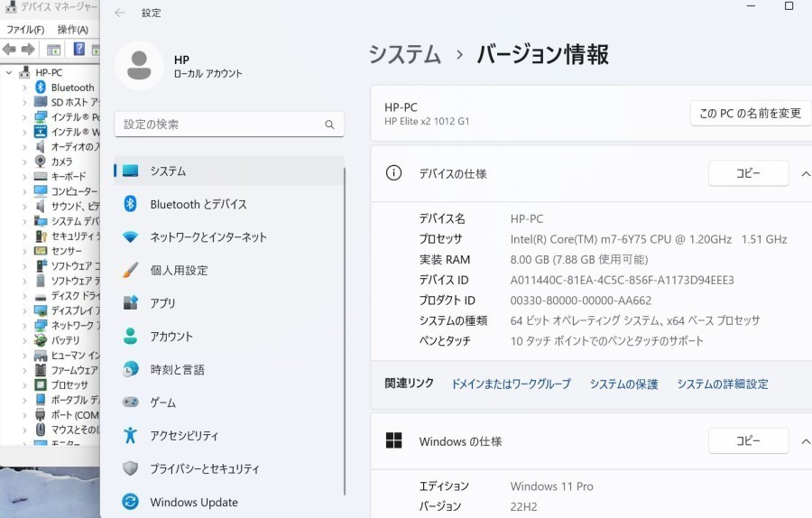
Task: Open the アプリ settings icon
Action: tap(130, 303)
